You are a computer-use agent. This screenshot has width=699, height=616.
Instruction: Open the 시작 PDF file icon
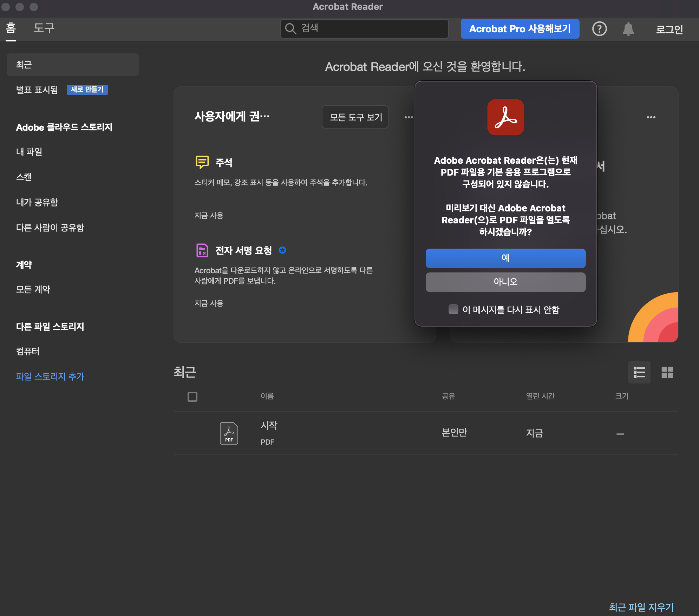229,433
